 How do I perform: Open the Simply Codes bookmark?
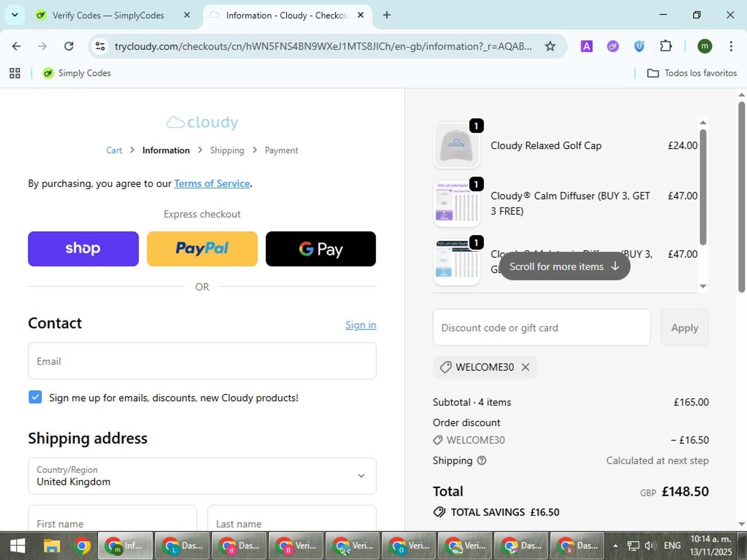pos(77,73)
